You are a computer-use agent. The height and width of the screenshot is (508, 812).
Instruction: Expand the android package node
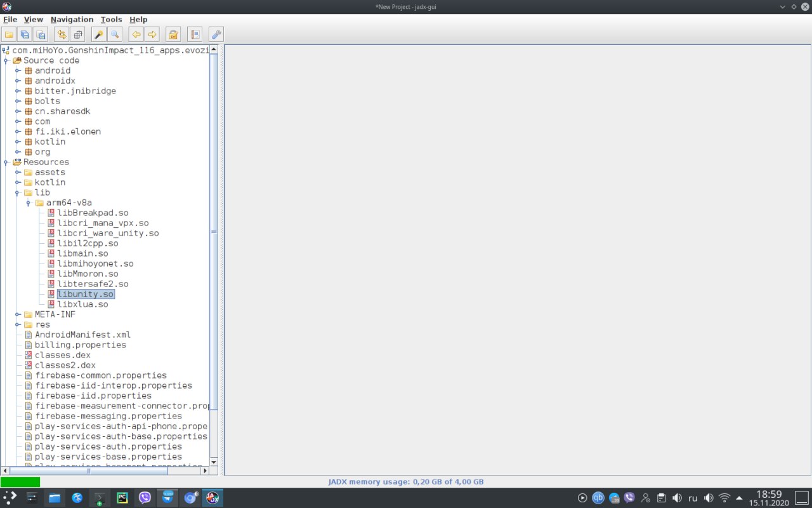pyautogui.click(x=18, y=71)
